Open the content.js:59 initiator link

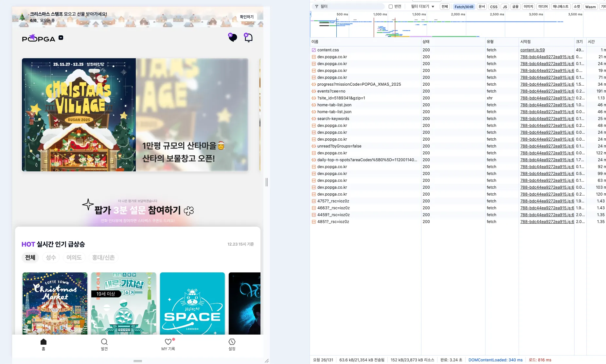point(534,50)
